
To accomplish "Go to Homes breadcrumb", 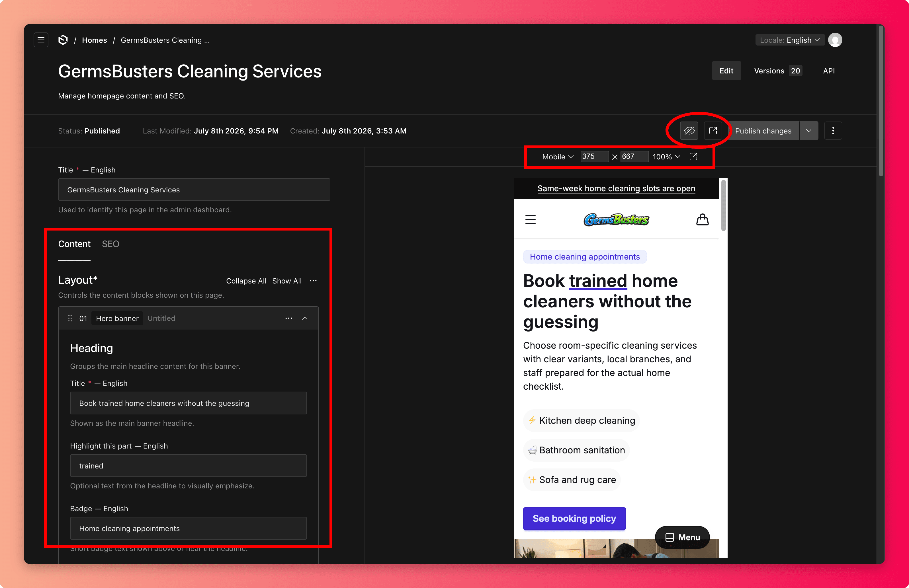I will coord(94,40).
